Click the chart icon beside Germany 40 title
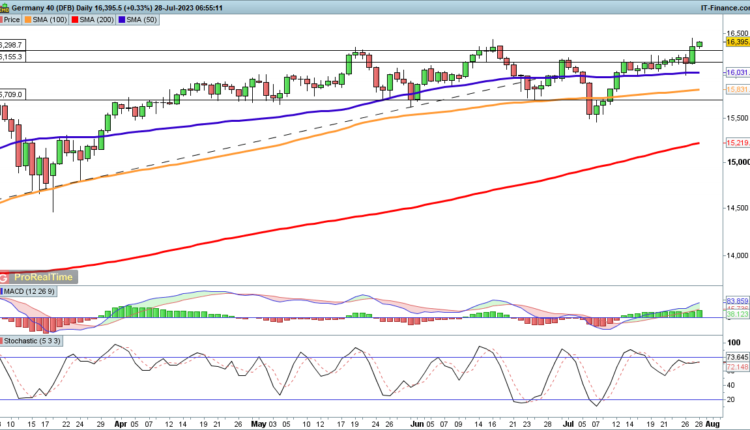 pyautogui.click(x=6, y=6)
